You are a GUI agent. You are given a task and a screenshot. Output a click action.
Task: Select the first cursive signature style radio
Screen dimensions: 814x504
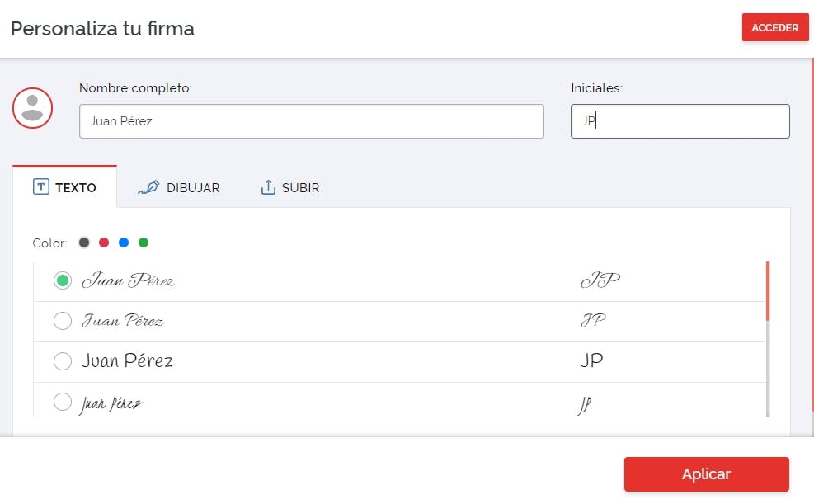[x=62, y=280]
